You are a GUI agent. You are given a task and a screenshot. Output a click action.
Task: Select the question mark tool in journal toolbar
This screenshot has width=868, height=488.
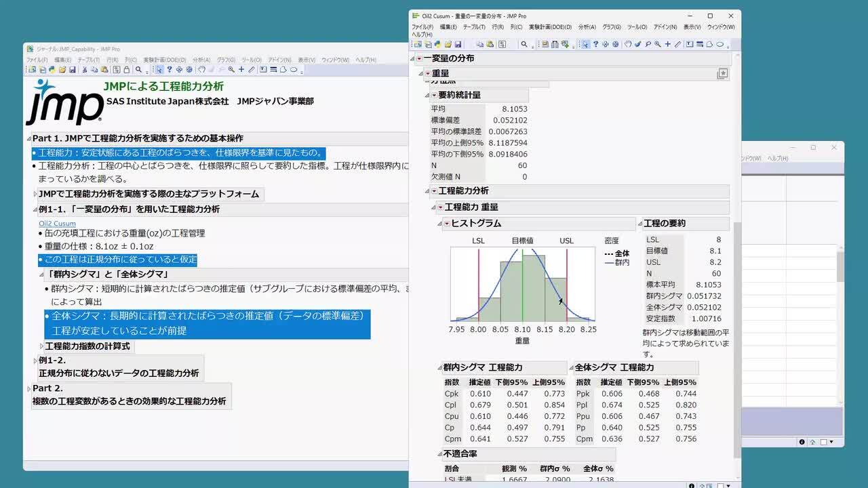click(170, 69)
